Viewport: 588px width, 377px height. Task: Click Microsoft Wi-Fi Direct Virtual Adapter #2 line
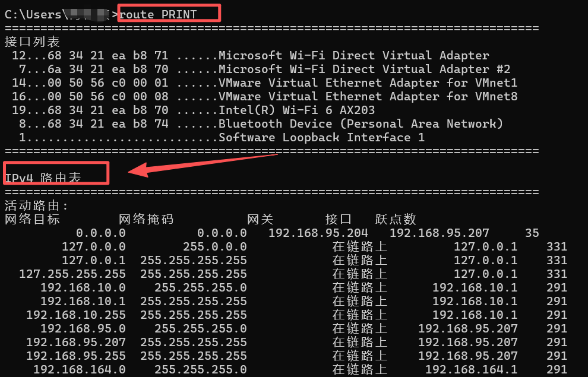[x=264, y=69]
